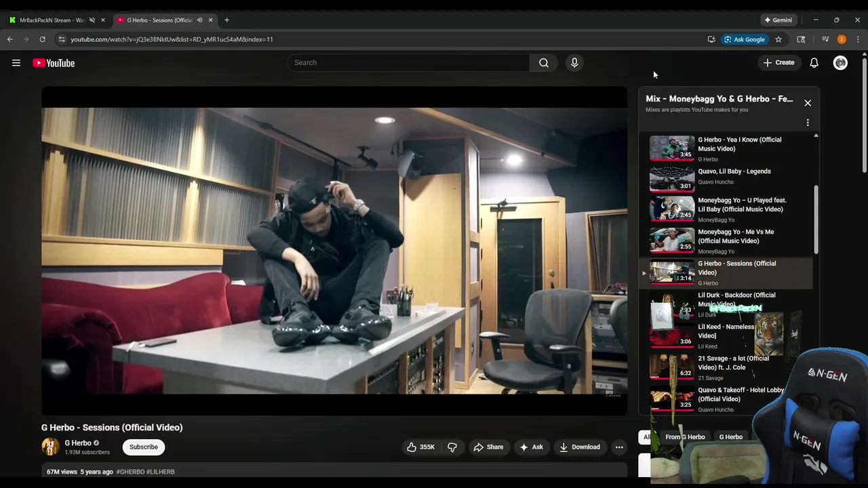Play Moneybagg Yo – U Played playlist item
Viewport: 868px width, 488px height.
pos(726,209)
